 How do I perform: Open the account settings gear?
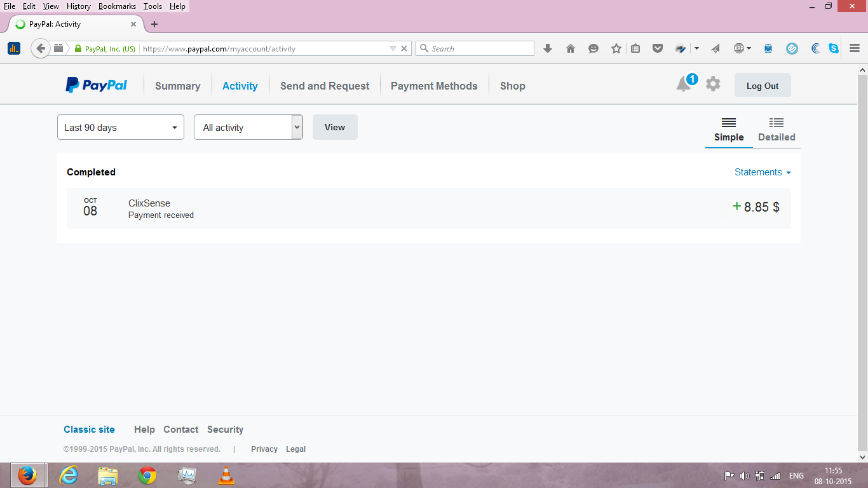tap(713, 84)
